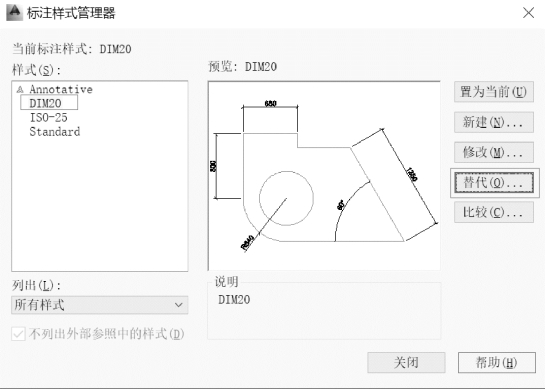
Task: Select the Annotative dimension style
Action: [x=61, y=89]
